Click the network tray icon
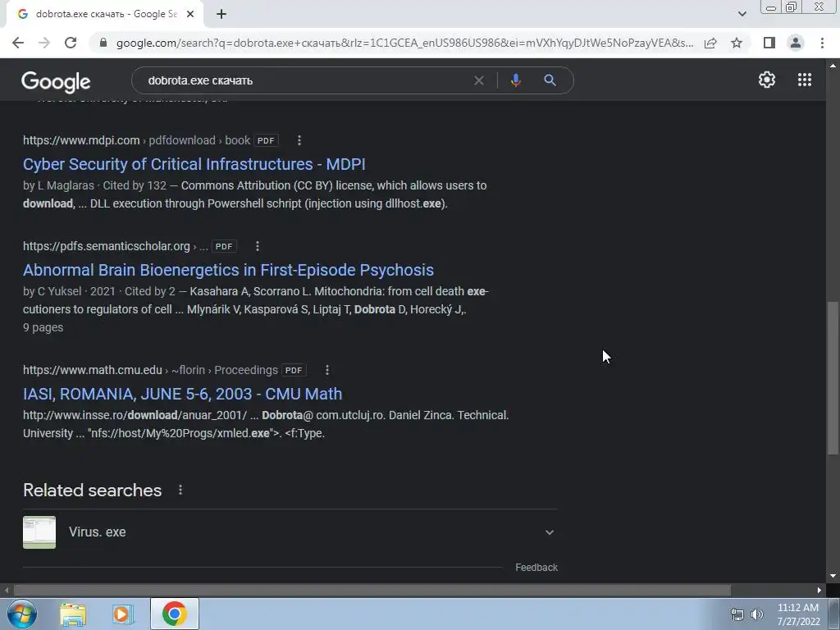 coord(737,614)
